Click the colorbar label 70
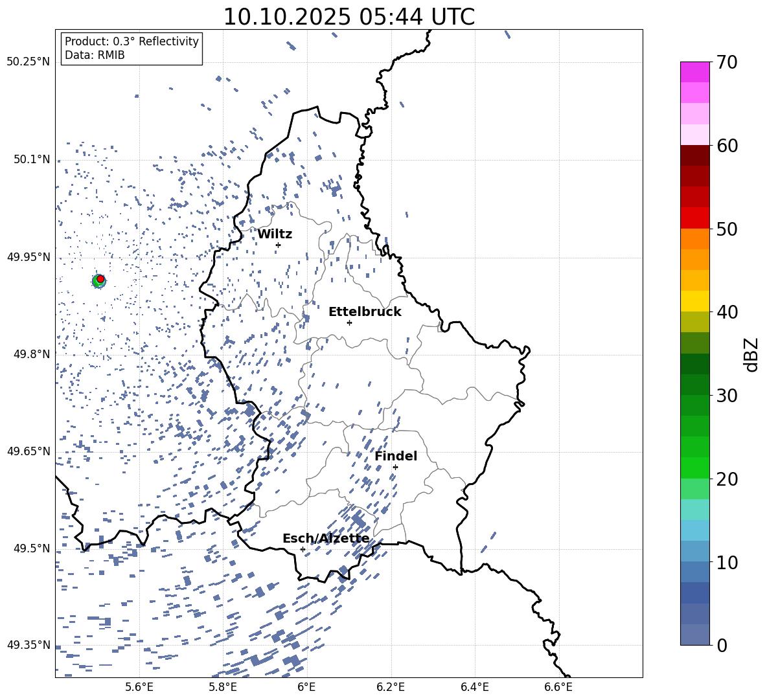This screenshot has width=767, height=700. (x=727, y=63)
